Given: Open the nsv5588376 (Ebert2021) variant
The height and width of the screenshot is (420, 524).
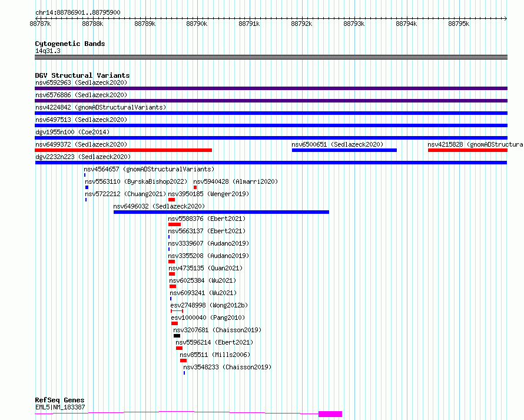Looking at the screenshot, I should (x=207, y=219).
